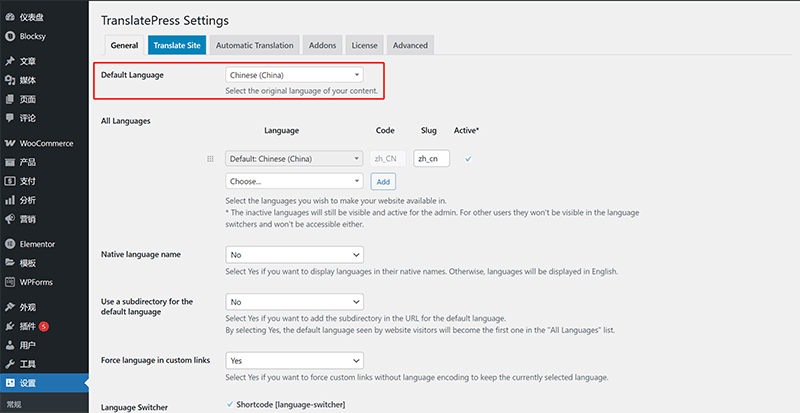Click the 产品 products icon
Viewport: 800px width, 413px height.
[10, 162]
